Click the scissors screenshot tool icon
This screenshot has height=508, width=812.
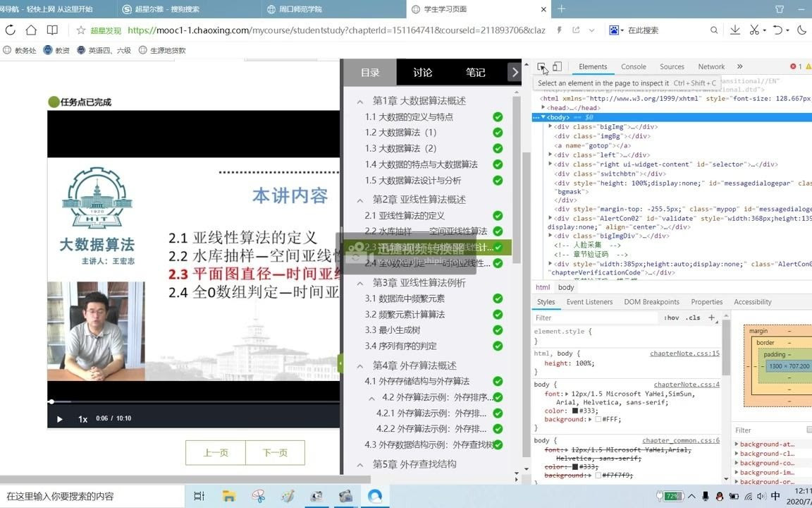tap(754, 30)
